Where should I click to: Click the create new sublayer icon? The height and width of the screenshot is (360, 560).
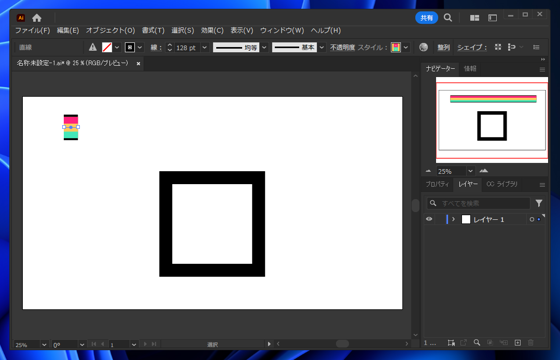click(x=504, y=343)
